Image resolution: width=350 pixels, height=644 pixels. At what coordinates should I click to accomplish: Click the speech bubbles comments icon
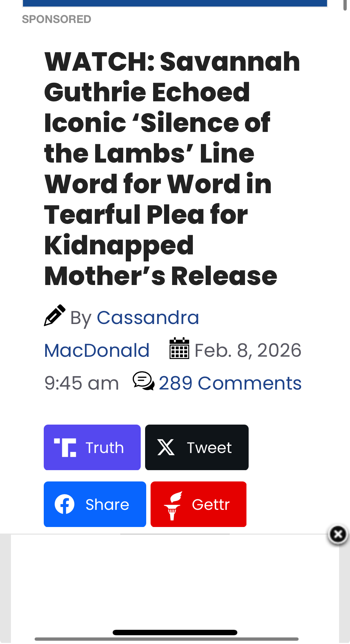tap(144, 381)
